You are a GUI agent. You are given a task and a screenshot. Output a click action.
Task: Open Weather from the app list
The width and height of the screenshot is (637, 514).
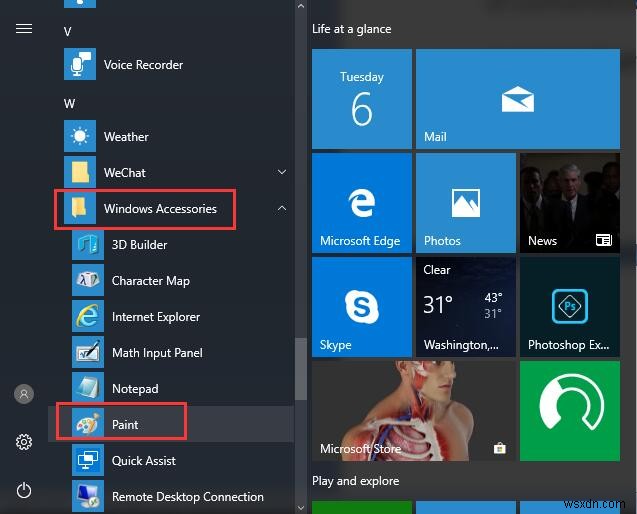(x=126, y=137)
